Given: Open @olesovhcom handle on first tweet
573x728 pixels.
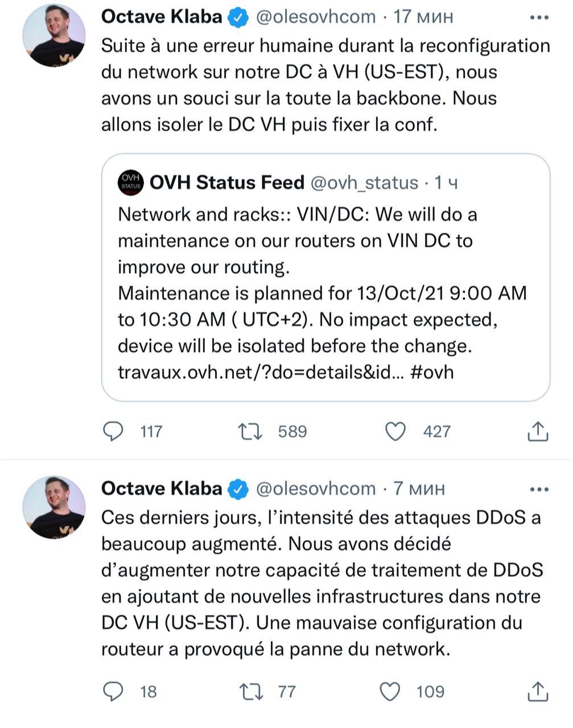Looking at the screenshot, I should click(316, 17).
